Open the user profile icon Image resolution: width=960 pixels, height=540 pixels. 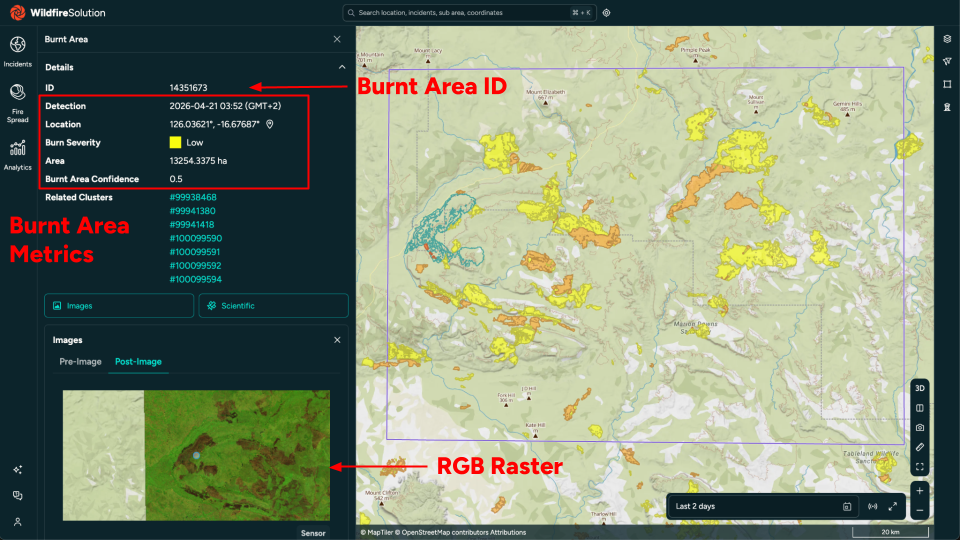[x=18, y=522]
